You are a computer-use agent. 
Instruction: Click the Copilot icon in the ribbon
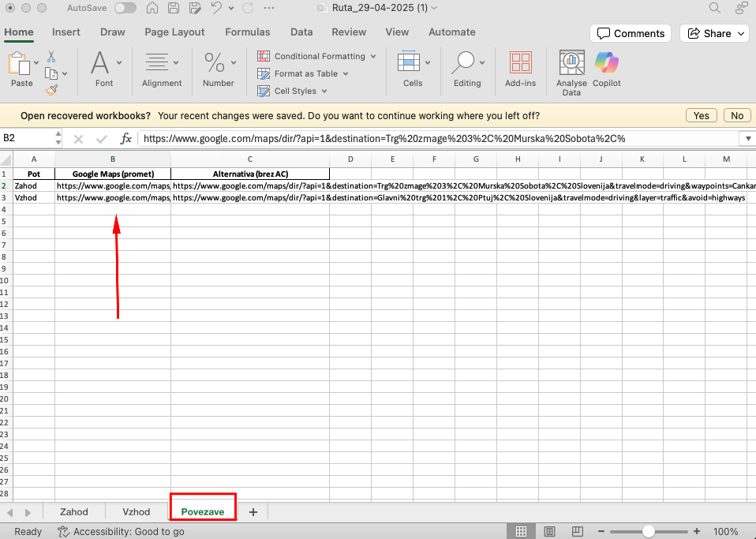tap(606, 63)
